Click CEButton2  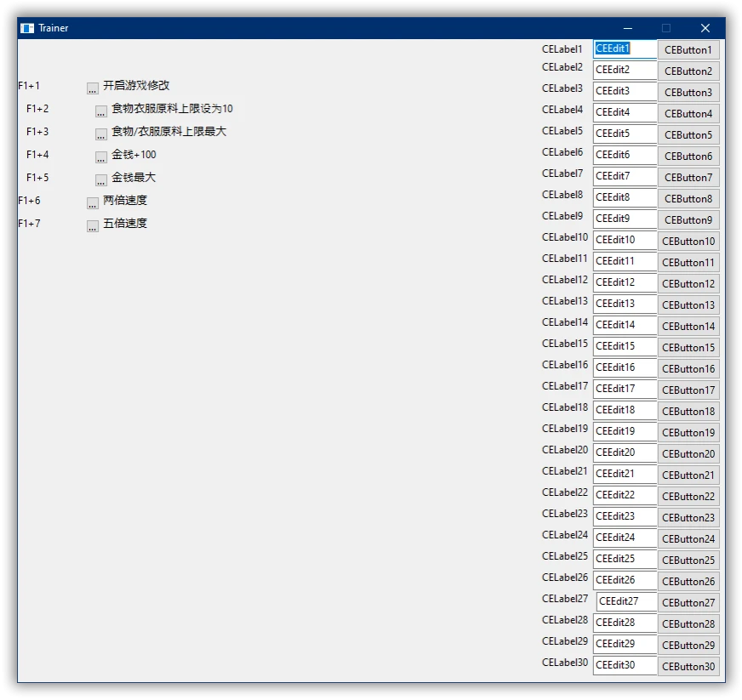(688, 71)
